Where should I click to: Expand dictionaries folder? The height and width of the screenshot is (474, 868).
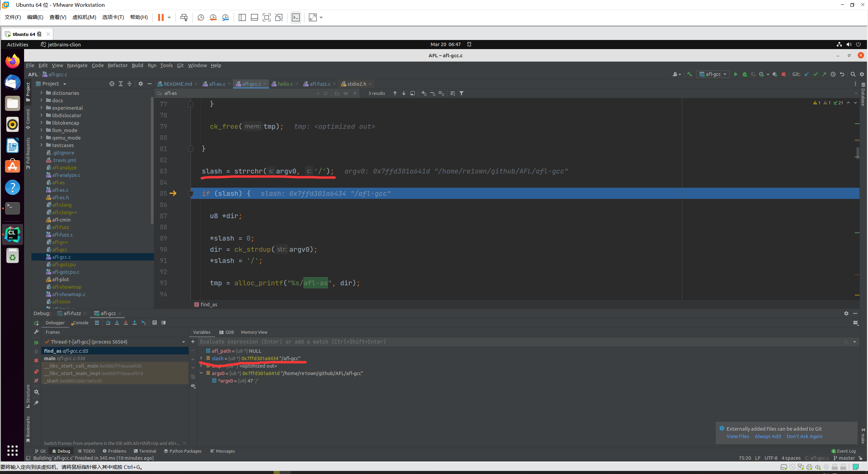click(41, 93)
